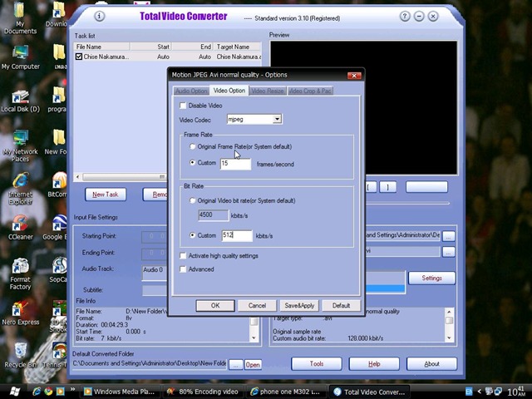
Task: Check the Advanced checkbox
Action: [x=183, y=269]
